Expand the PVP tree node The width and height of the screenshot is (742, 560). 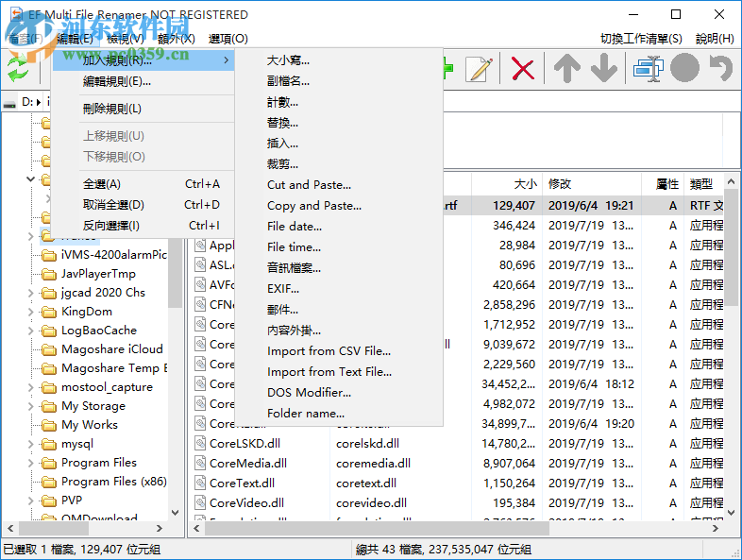pos(31,501)
